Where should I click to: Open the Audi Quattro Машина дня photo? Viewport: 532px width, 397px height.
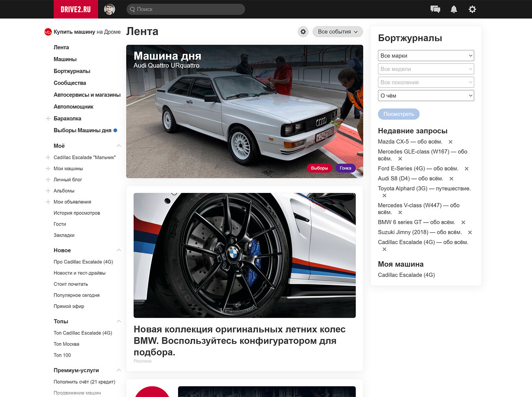tap(245, 111)
